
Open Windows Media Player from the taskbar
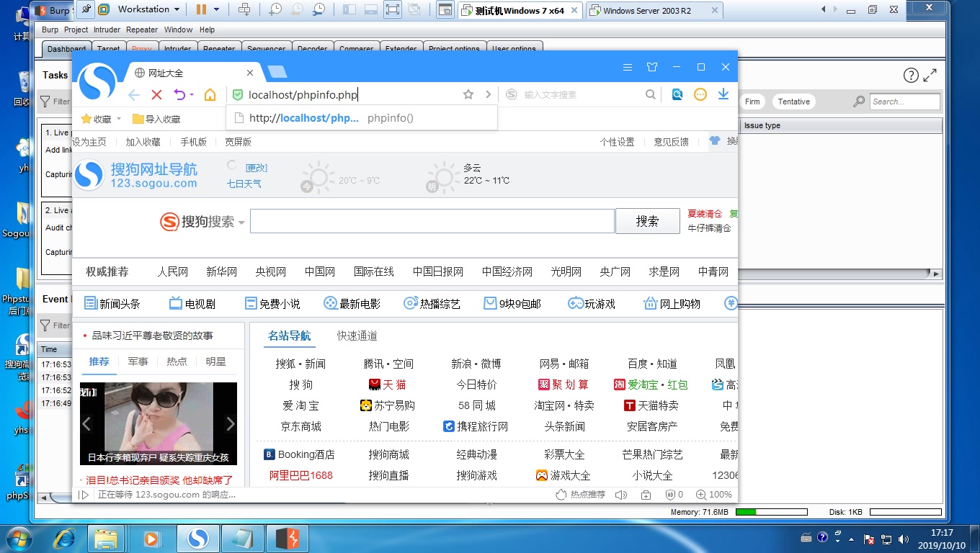point(152,538)
